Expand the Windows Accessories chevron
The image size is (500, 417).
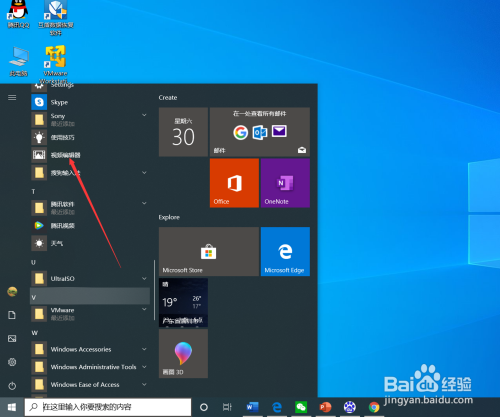(x=144, y=349)
